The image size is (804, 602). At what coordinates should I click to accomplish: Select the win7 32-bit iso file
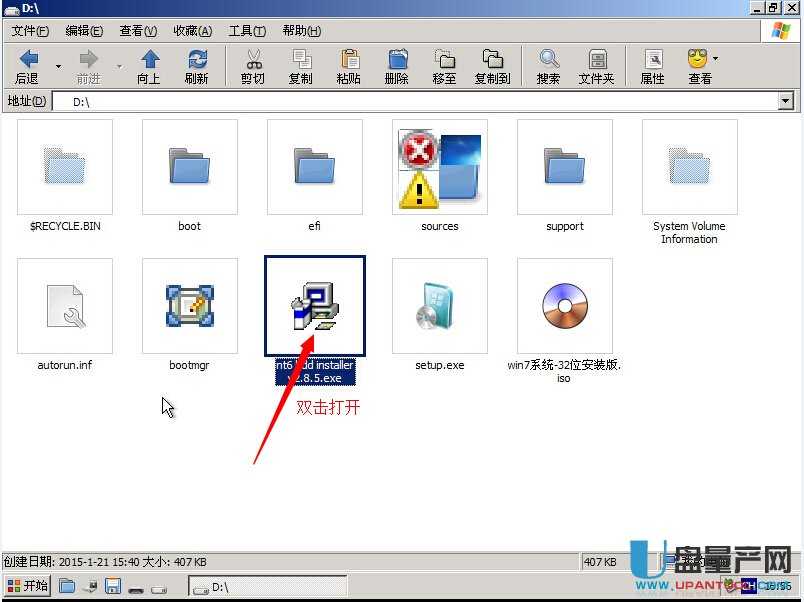click(564, 306)
